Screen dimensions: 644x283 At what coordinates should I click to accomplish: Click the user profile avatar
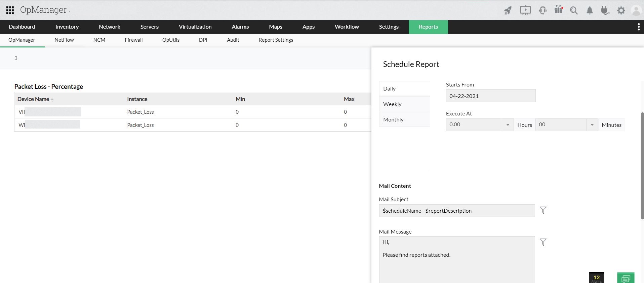[x=636, y=10]
